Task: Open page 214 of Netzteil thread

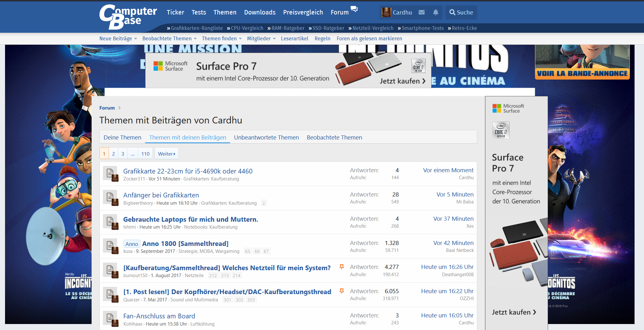Action: point(237,276)
